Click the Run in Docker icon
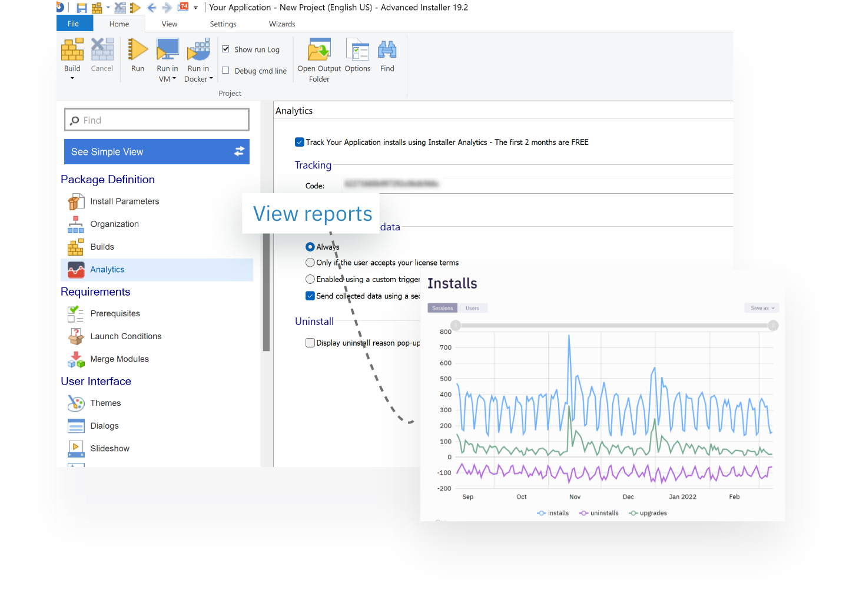The width and height of the screenshot is (856, 616). click(x=198, y=51)
